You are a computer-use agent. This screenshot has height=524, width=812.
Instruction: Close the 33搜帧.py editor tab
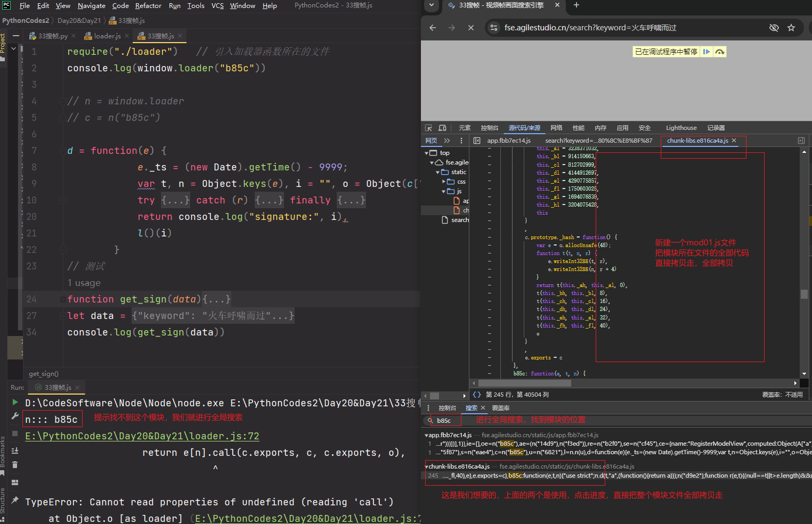click(74, 36)
